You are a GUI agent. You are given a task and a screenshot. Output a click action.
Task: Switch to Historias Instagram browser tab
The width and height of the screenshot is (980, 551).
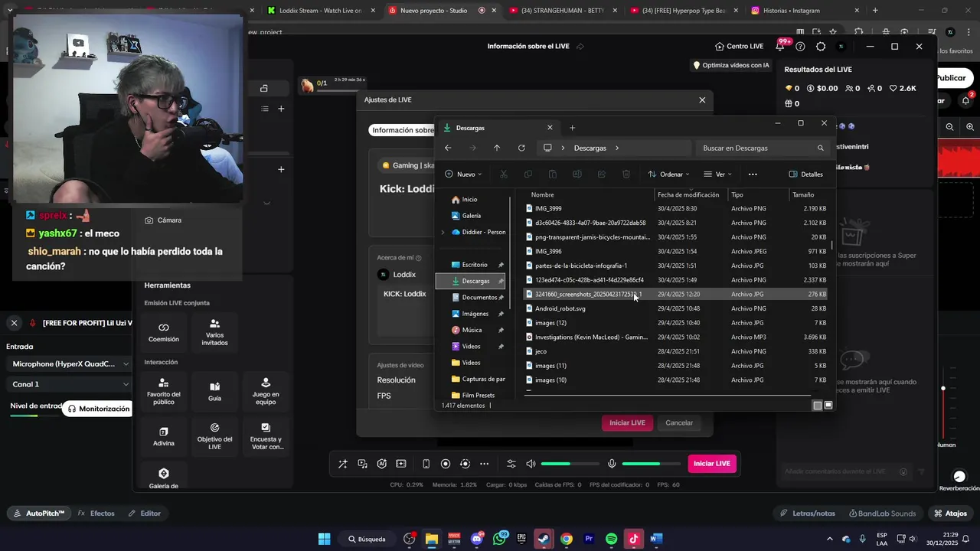[x=805, y=11]
